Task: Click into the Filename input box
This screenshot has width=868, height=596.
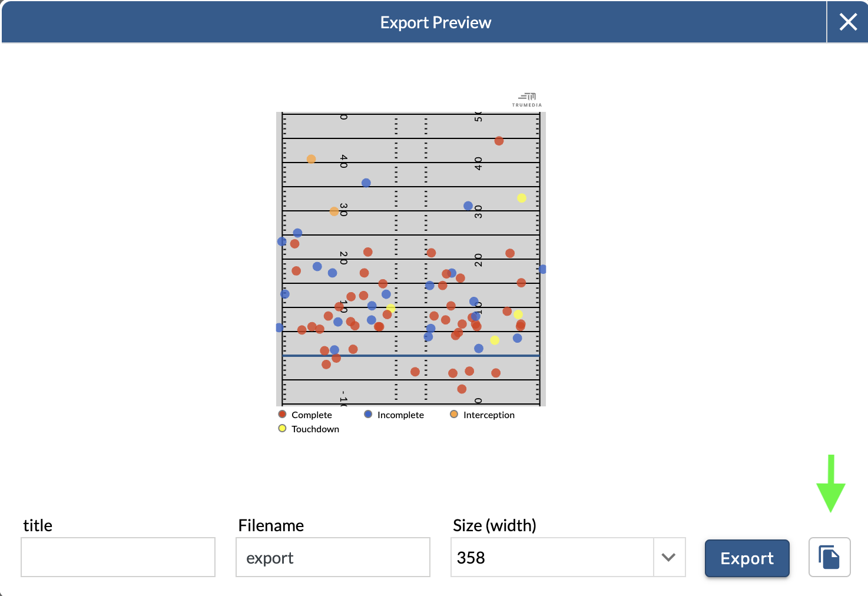Action: pyautogui.click(x=333, y=557)
